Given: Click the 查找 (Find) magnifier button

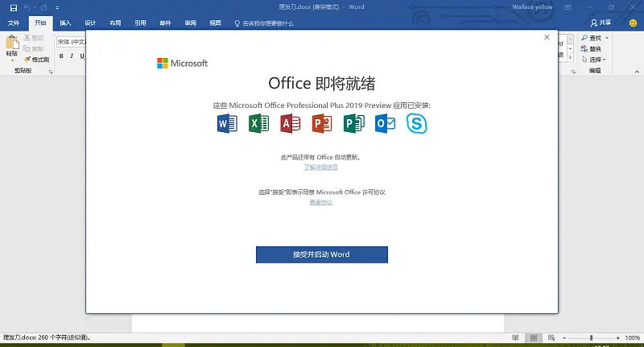Looking at the screenshot, I should pos(592,38).
